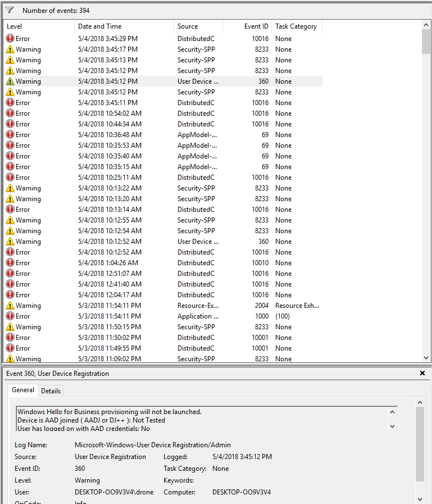The width and height of the screenshot is (432, 504).
Task: Click the Event ID column header
Action: 247,26
